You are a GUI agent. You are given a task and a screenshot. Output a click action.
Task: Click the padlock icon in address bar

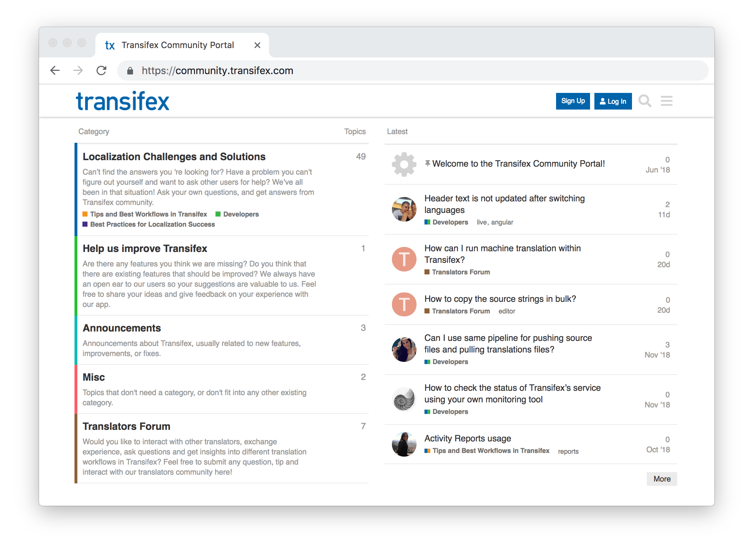pyautogui.click(x=130, y=71)
